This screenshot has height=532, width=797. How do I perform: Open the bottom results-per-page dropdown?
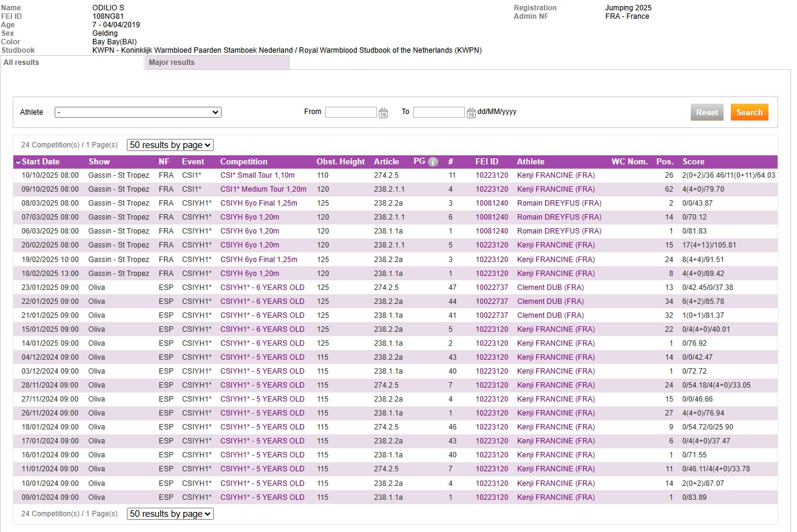pyautogui.click(x=170, y=514)
